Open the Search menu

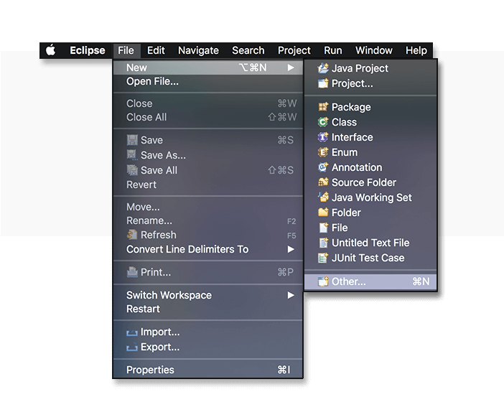point(248,50)
